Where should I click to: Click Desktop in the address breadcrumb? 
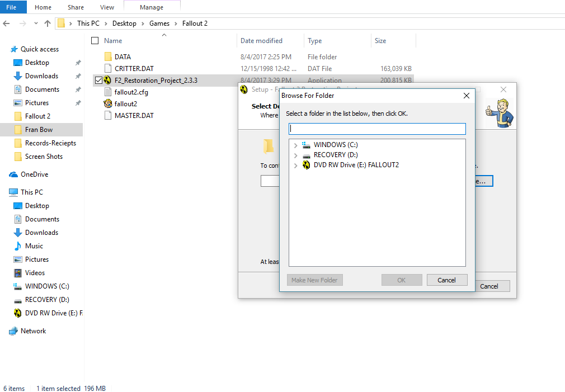124,23
